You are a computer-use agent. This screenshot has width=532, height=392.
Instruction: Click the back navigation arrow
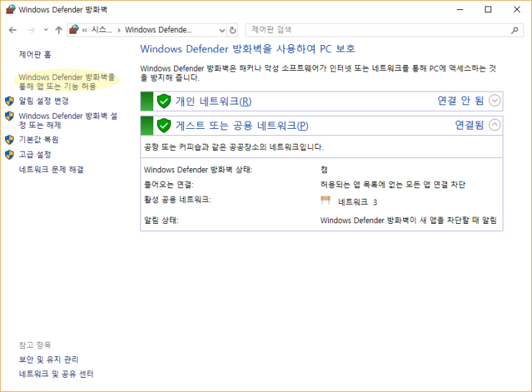(13, 30)
